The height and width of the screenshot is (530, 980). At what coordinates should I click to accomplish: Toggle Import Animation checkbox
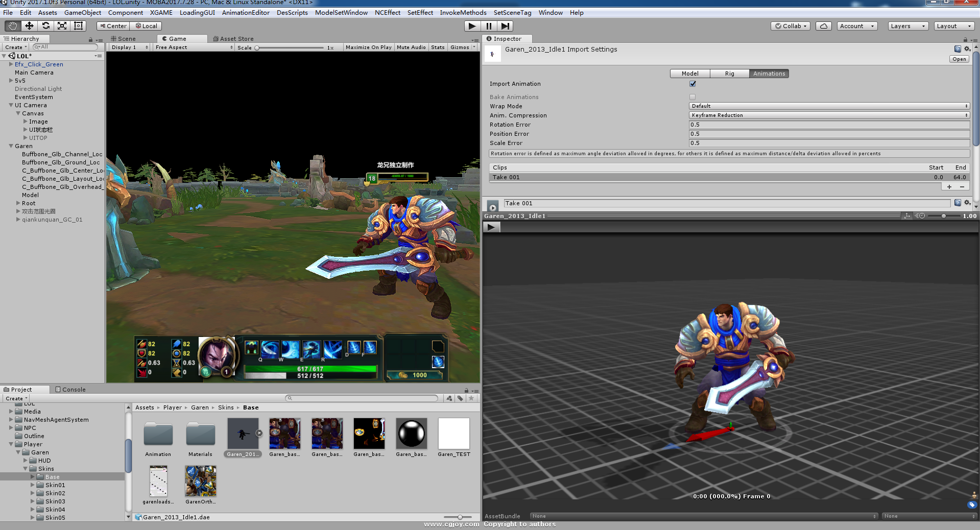click(x=692, y=84)
